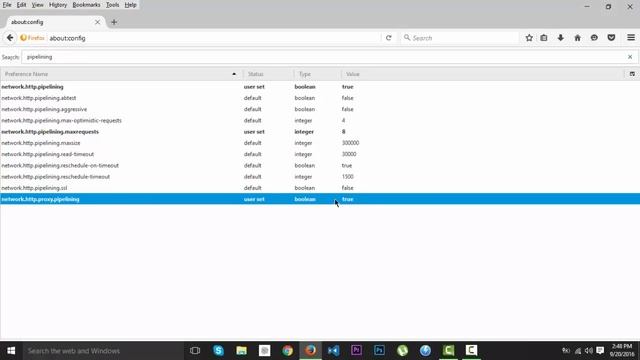Open the Bookmarks menu
640x360 pixels.
tap(86, 5)
